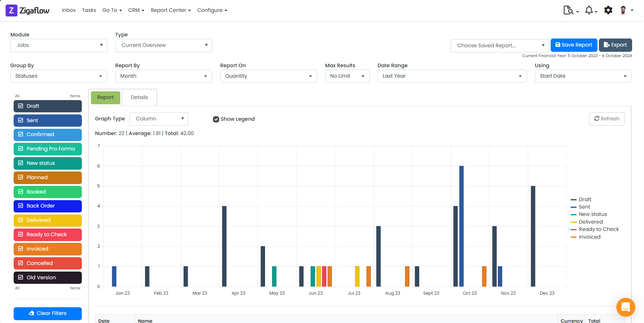The width and height of the screenshot is (644, 323).
Task: Click the notifications bell icon
Action: [589, 10]
